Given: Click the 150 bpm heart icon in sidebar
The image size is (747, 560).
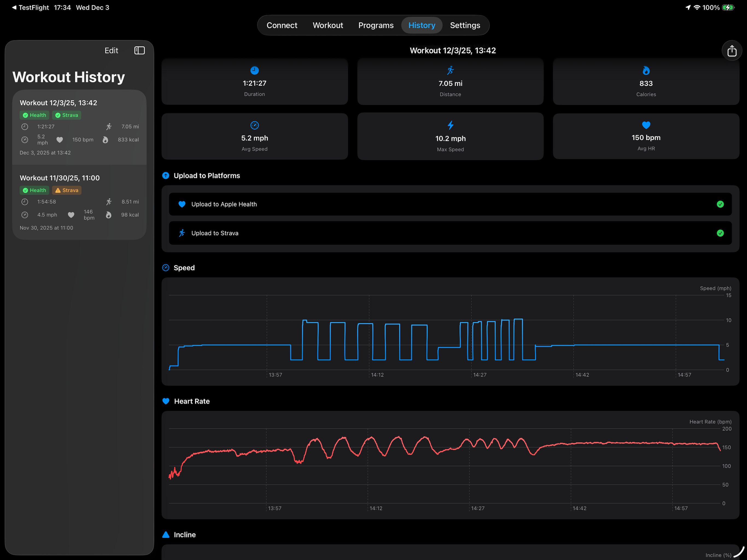Looking at the screenshot, I should [60, 140].
